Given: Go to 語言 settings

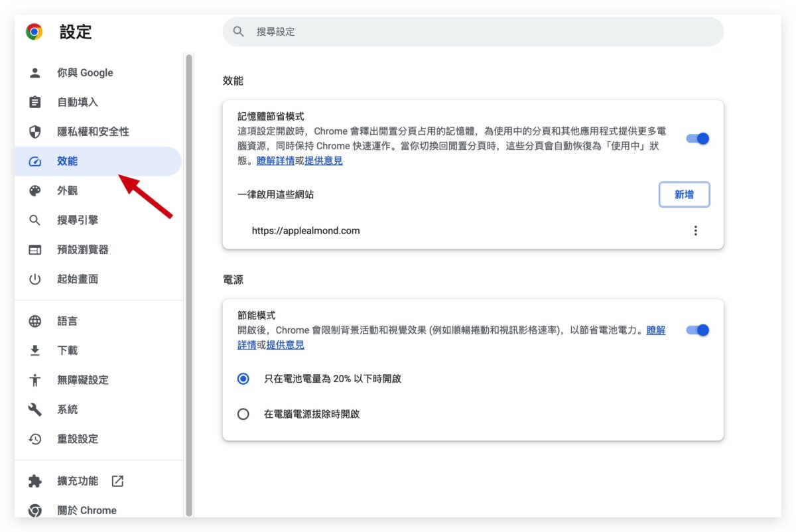Looking at the screenshot, I should pos(98,321).
